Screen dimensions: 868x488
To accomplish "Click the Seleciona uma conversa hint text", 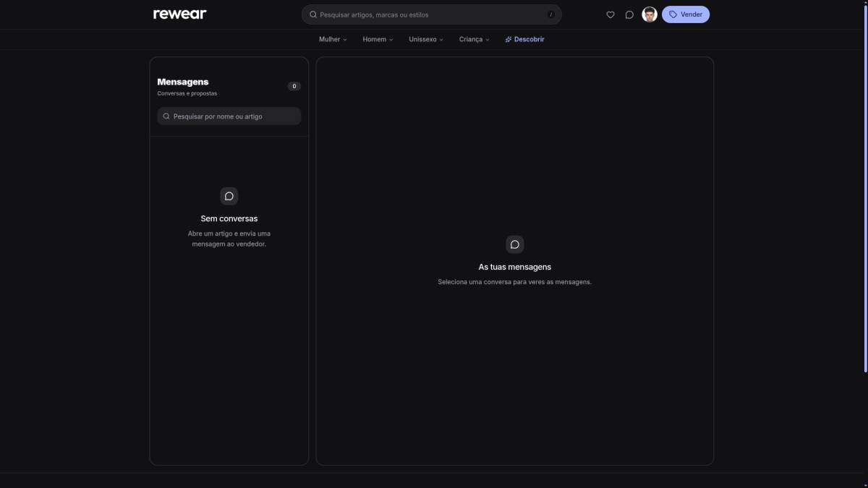I will pos(515,282).
